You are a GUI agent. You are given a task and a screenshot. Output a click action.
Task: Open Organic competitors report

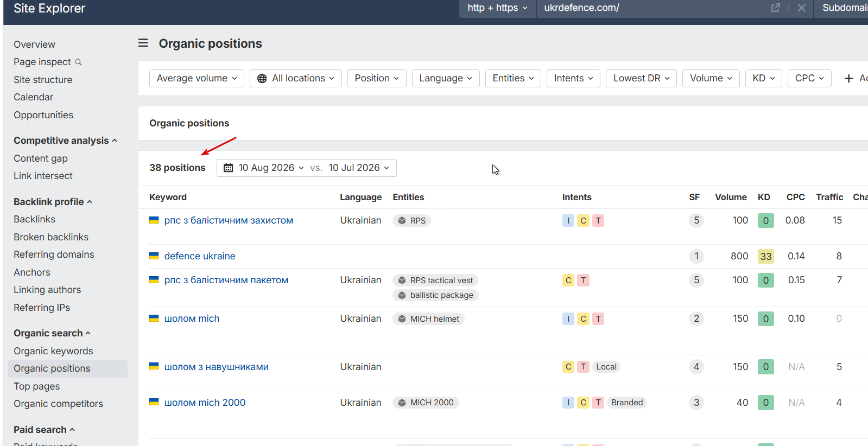point(58,404)
